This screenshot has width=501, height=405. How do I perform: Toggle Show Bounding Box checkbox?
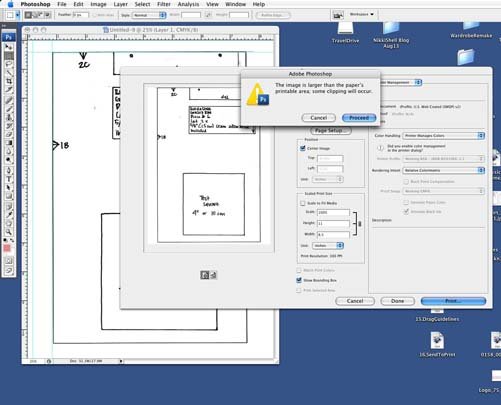pyautogui.click(x=299, y=280)
